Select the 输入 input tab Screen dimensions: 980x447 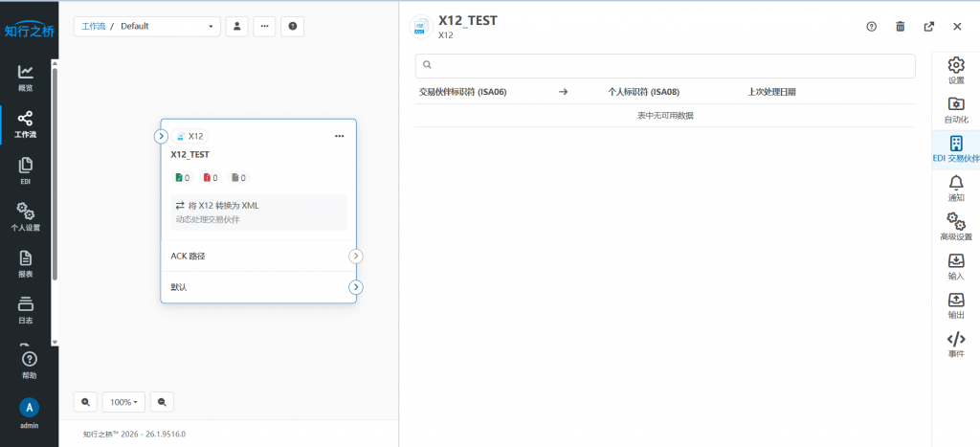(x=956, y=266)
